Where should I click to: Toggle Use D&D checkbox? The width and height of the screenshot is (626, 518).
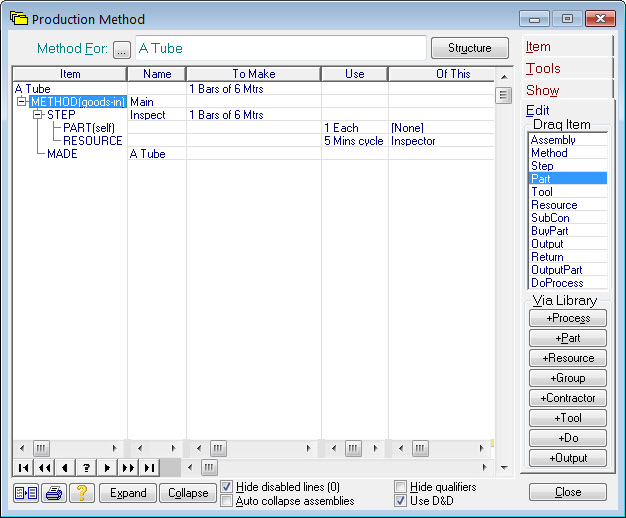click(x=400, y=500)
